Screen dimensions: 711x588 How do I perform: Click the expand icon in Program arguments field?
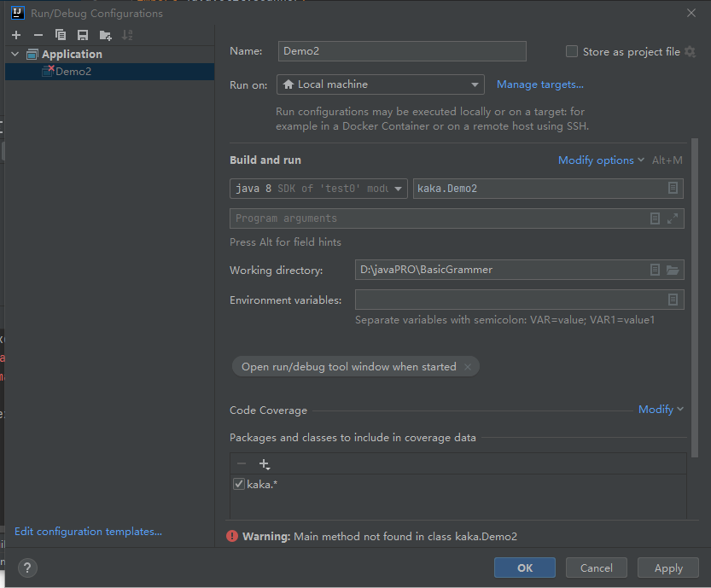click(673, 218)
